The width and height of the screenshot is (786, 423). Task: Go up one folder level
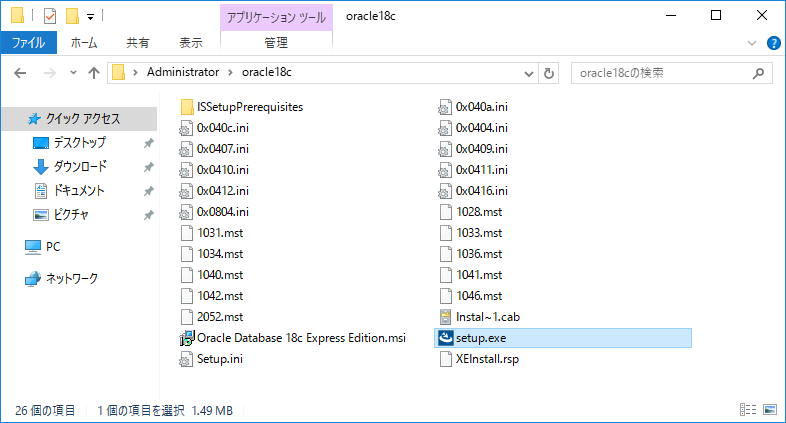(x=94, y=73)
